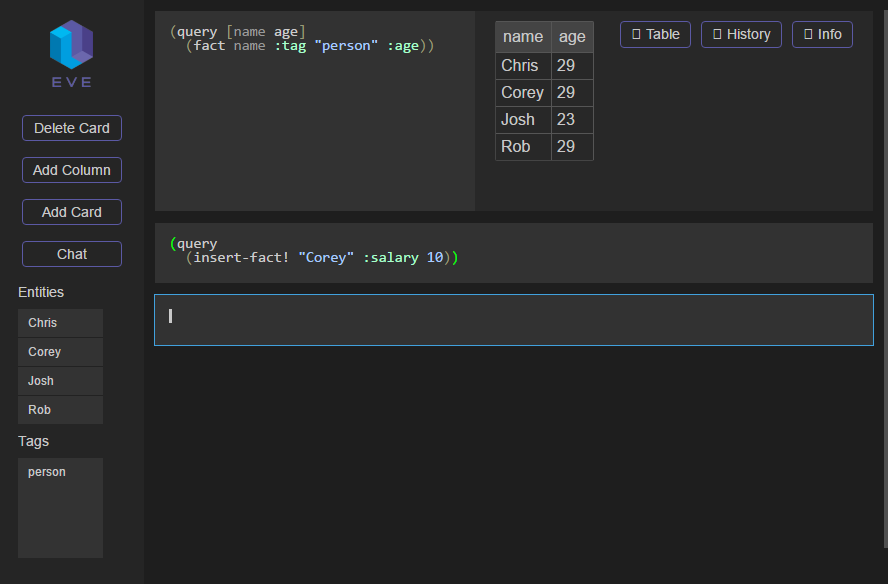Image resolution: width=888 pixels, height=584 pixels.
Task: Click the empty query input card
Action: point(513,317)
